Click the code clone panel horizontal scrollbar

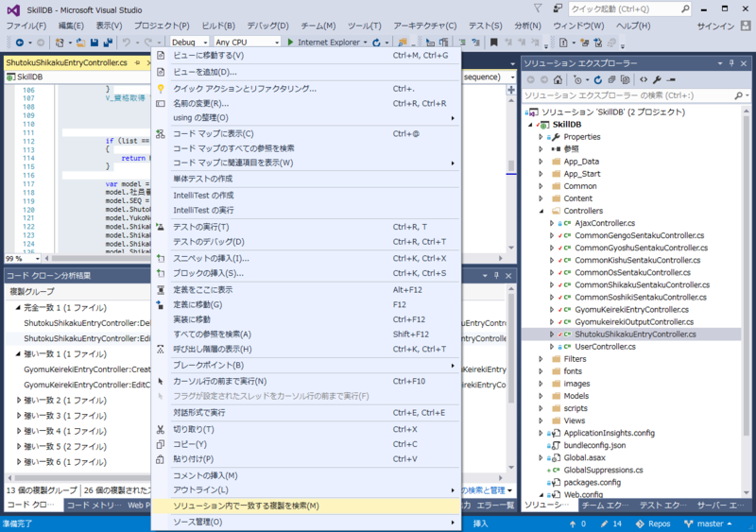coord(255,478)
